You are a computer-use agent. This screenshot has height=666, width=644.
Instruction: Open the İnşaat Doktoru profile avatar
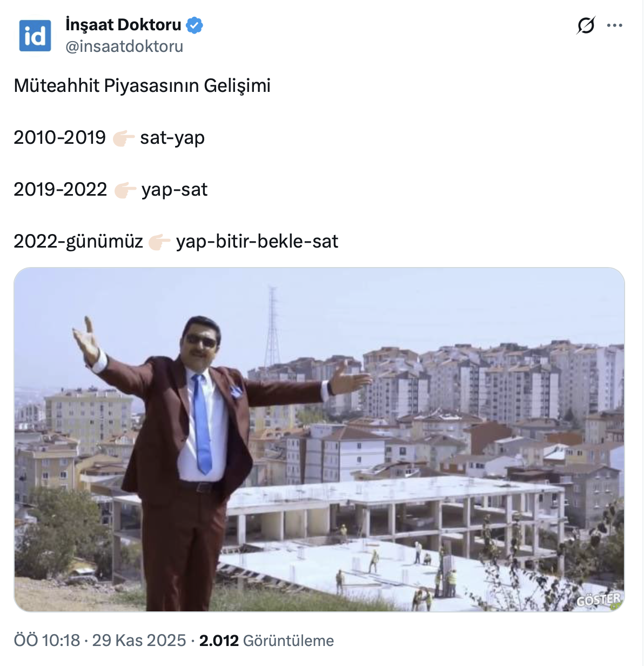tap(35, 36)
